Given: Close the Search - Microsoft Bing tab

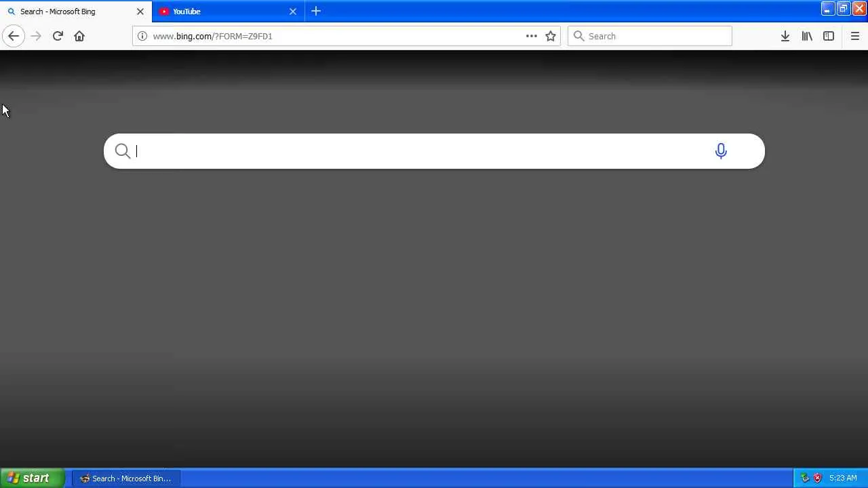Looking at the screenshot, I should [x=140, y=12].
